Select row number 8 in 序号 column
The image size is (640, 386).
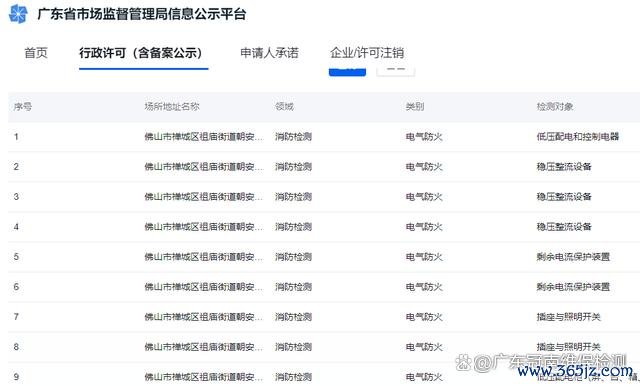(x=16, y=347)
